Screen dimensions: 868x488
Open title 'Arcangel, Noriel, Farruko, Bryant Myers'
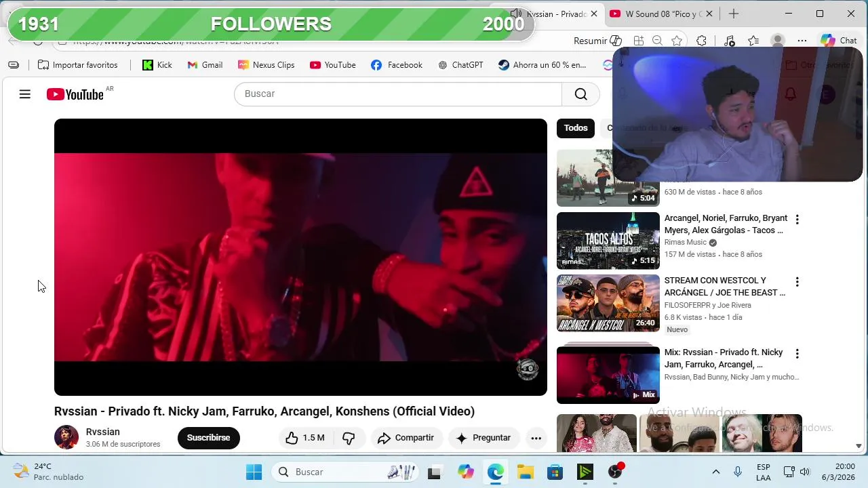[726, 224]
